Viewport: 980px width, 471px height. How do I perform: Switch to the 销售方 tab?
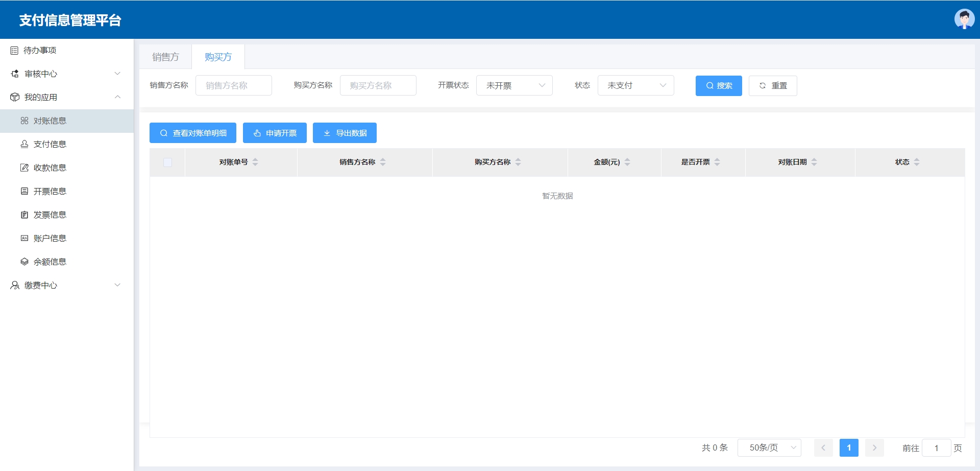165,57
